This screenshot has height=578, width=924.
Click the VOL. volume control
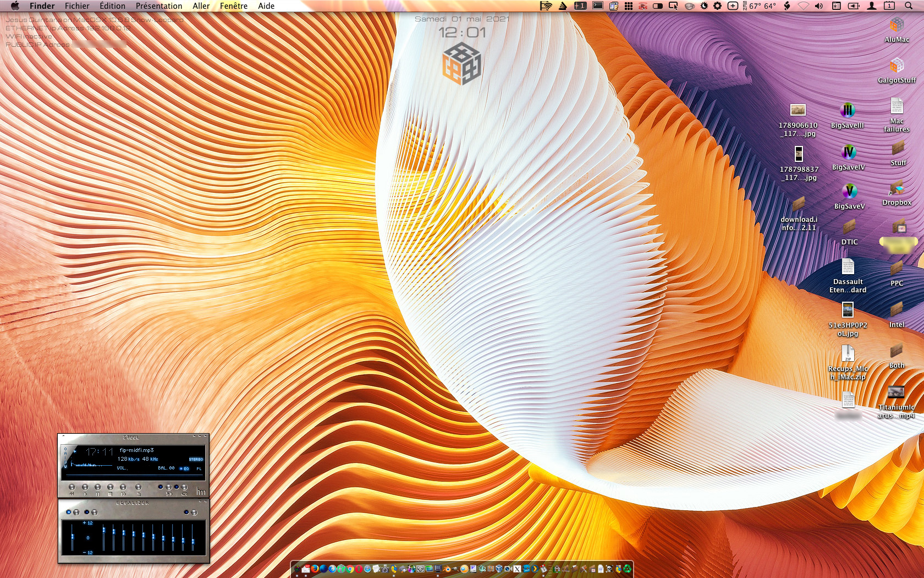point(122,468)
